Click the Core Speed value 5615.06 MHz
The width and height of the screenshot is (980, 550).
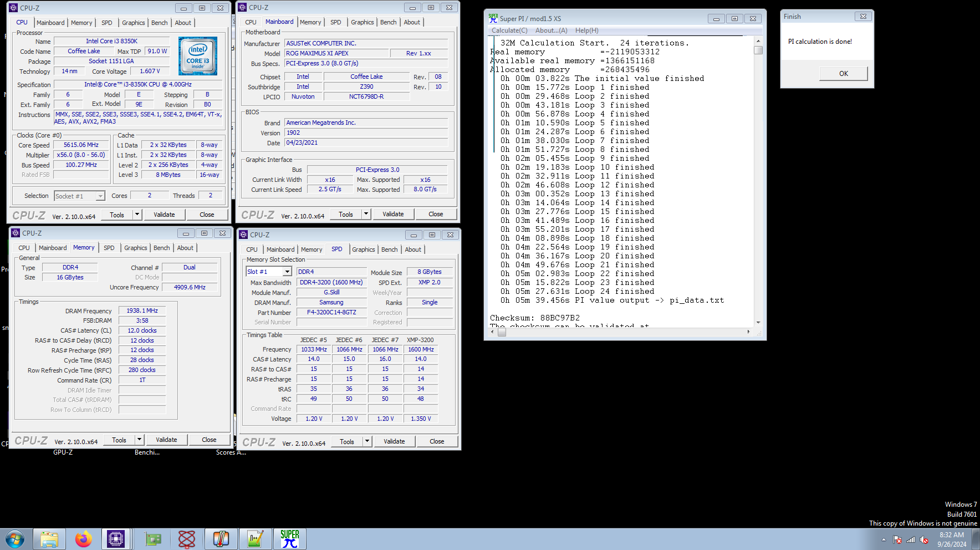point(81,145)
